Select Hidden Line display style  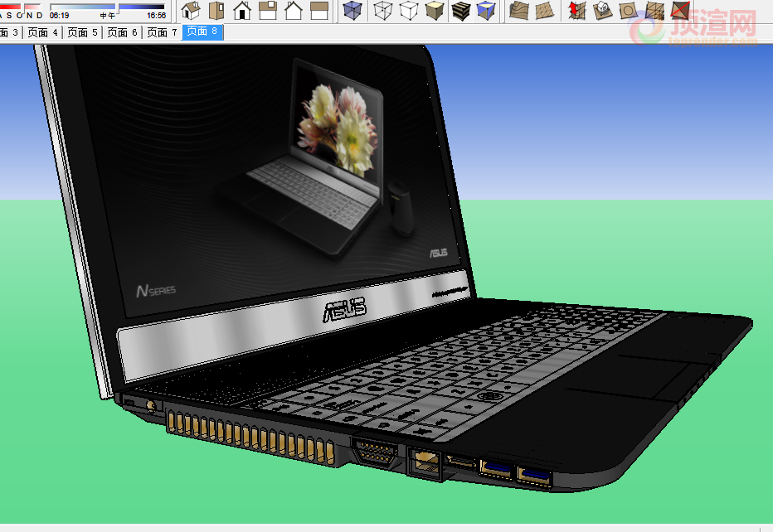409,10
